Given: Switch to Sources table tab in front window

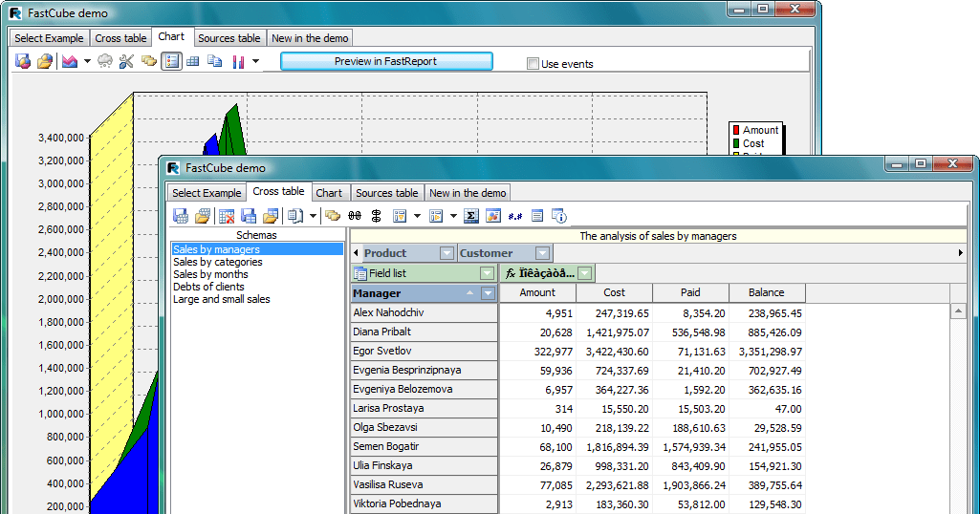Looking at the screenshot, I should click(x=387, y=193).
